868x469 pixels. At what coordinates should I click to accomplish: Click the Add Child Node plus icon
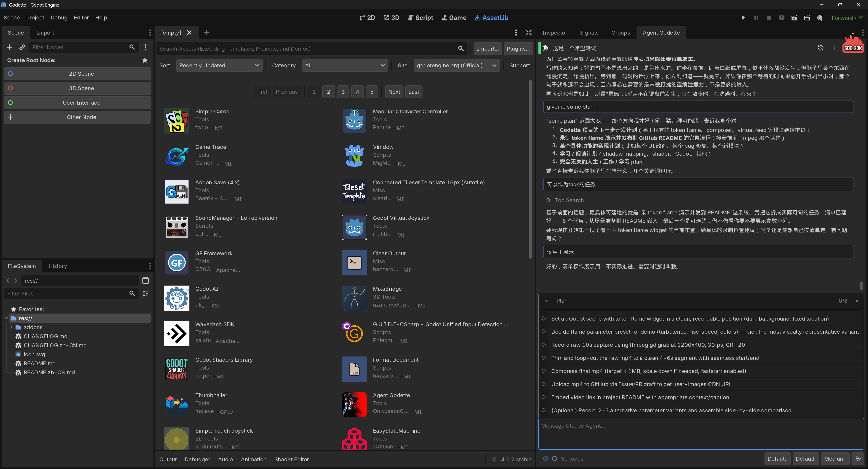click(x=9, y=47)
